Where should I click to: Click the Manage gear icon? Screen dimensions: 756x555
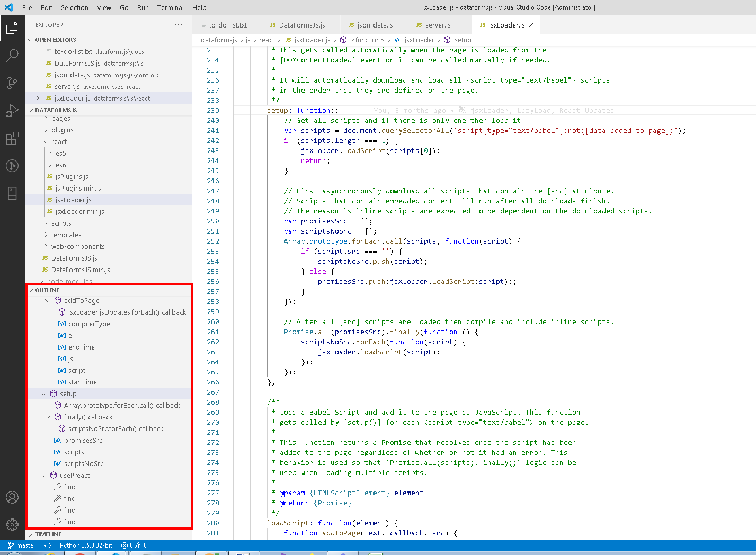[12, 525]
